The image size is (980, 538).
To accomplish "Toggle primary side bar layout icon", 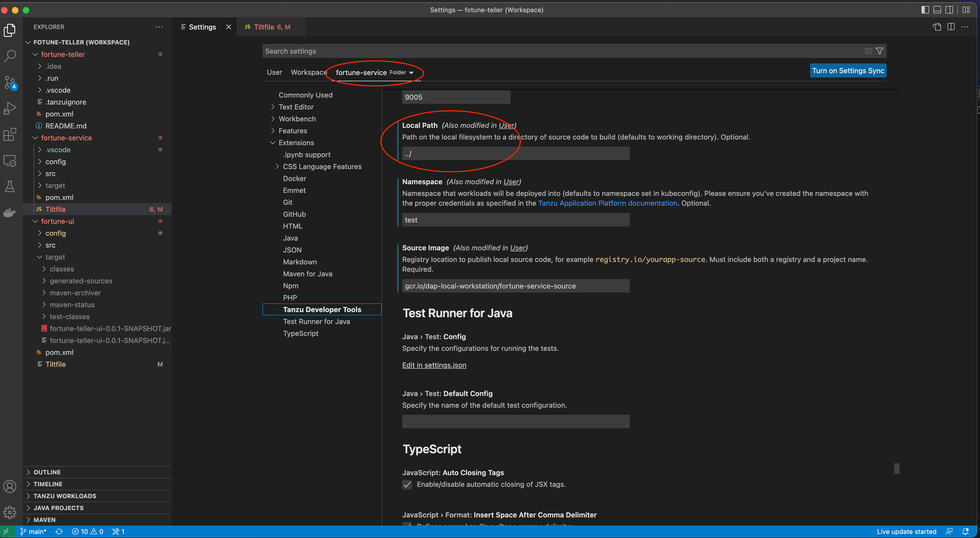I will [925, 10].
